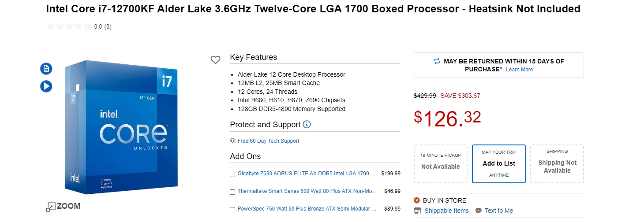Image resolution: width=644 pixels, height=222 pixels.
Task: Enable the PowerSpec 750 Watt add-on checkbox
Action: click(232, 210)
